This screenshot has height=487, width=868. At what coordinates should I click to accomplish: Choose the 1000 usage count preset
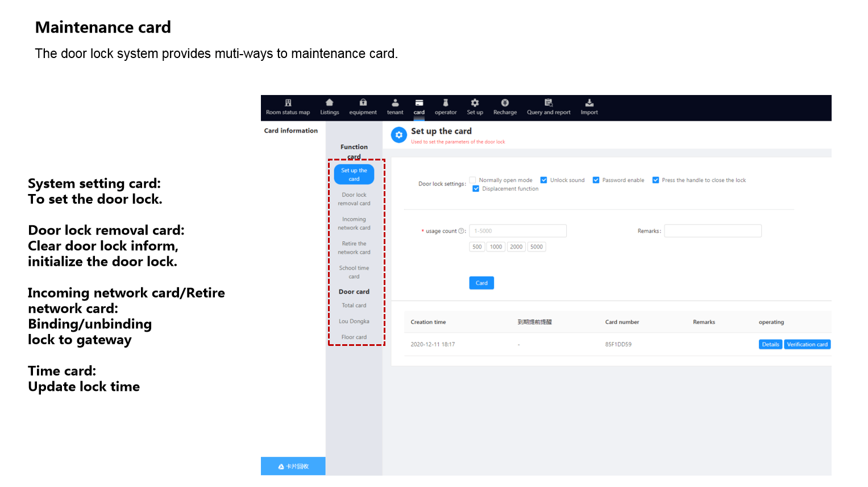(x=496, y=247)
